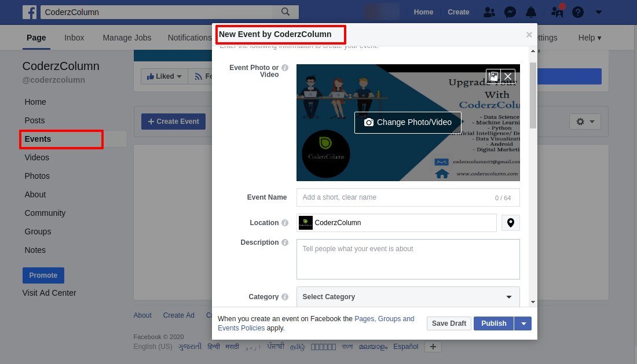Click the Event Name input field
Viewport: 637px width, 364px height.
pyautogui.click(x=408, y=197)
